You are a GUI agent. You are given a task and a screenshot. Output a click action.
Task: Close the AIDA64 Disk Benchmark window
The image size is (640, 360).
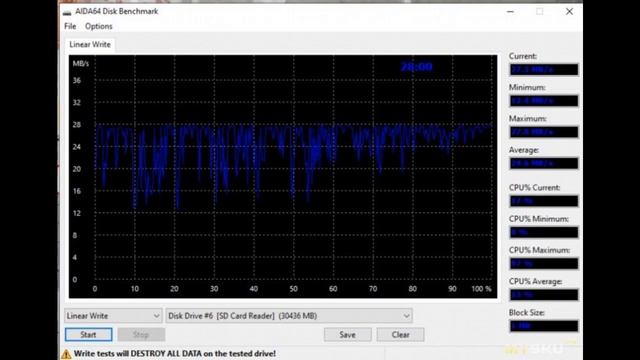coord(569,11)
